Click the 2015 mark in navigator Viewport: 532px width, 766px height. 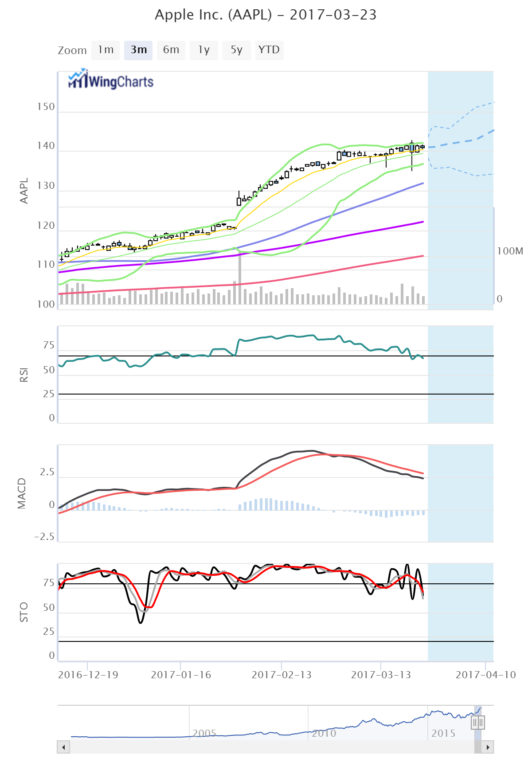click(x=443, y=733)
